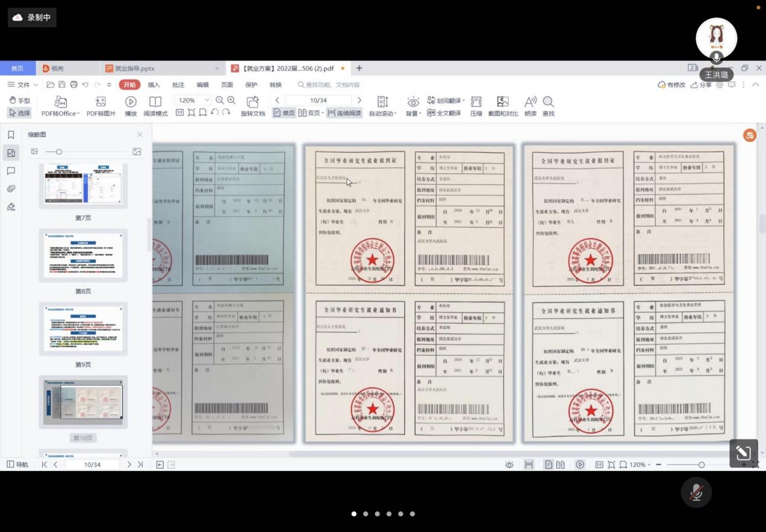Image resolution: width=766 pixels, height=532 pixels.
Task: Select the Hand (手型) tool
Action: (x=19, y=101)
